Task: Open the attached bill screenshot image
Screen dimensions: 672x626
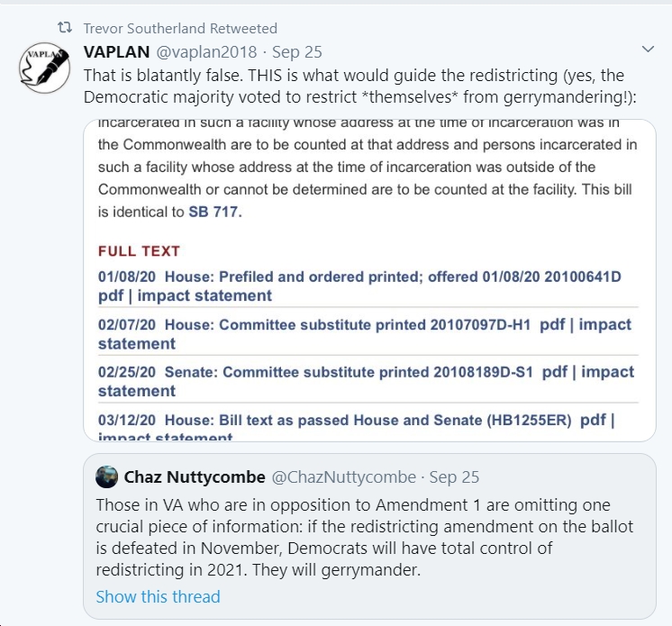Action: click(369, 280)
